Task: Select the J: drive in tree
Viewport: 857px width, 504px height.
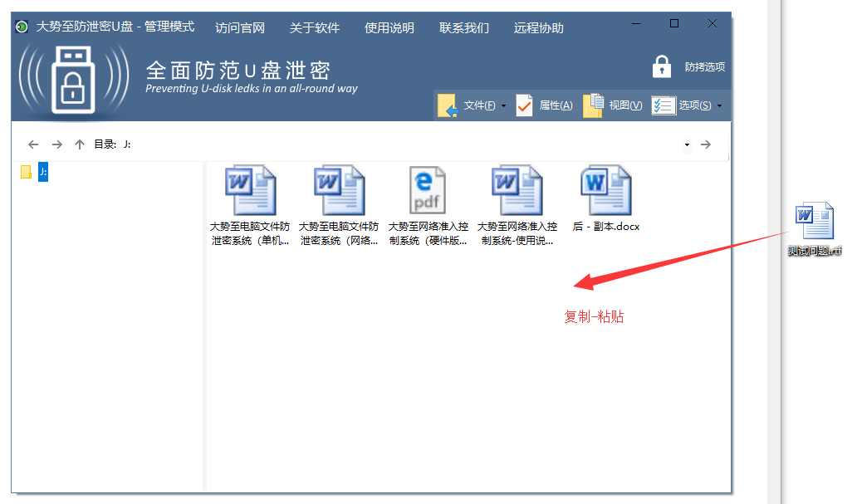Action: coord(43,172)
